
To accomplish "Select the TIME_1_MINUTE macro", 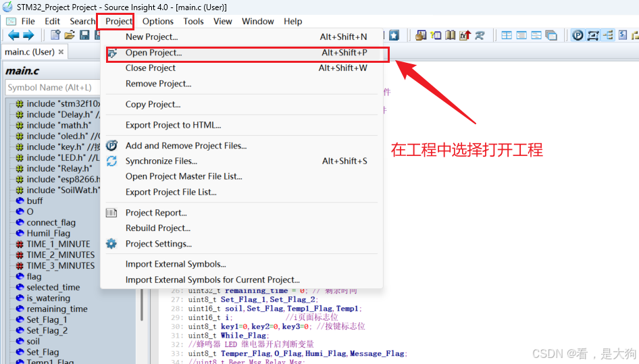I will coord(53,244).
